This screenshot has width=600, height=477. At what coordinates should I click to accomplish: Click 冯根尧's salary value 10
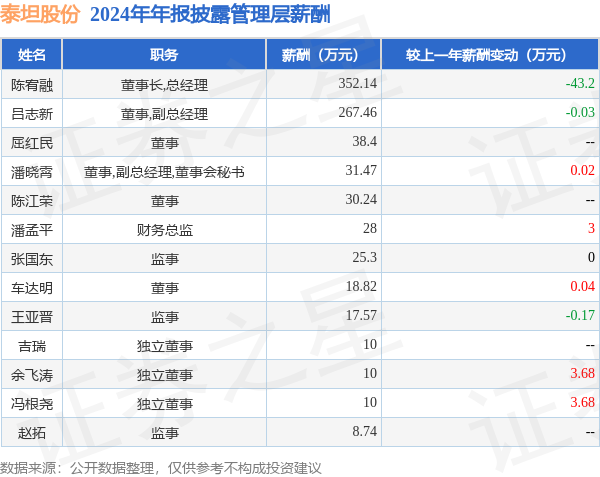370,402
